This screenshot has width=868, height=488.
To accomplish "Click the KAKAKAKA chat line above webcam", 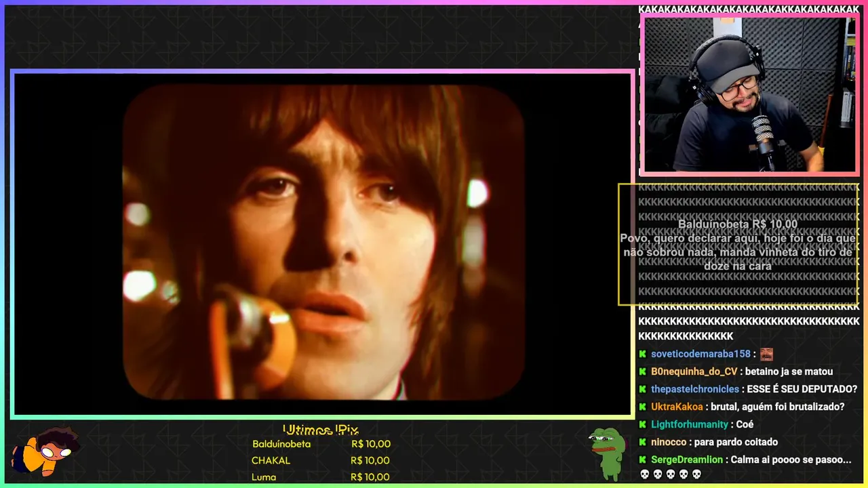I will 749,9.
